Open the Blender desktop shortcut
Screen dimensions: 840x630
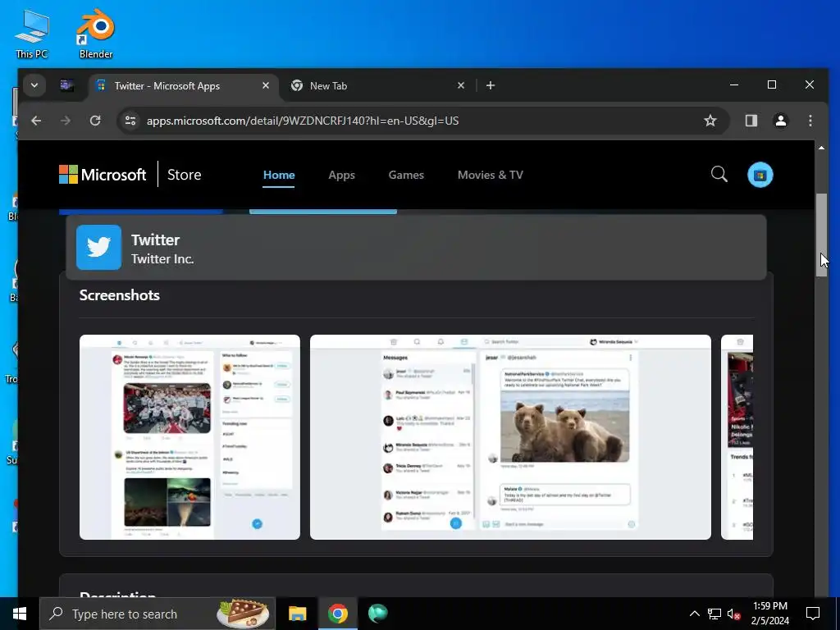pyautogui.click(x=96, y=34)
